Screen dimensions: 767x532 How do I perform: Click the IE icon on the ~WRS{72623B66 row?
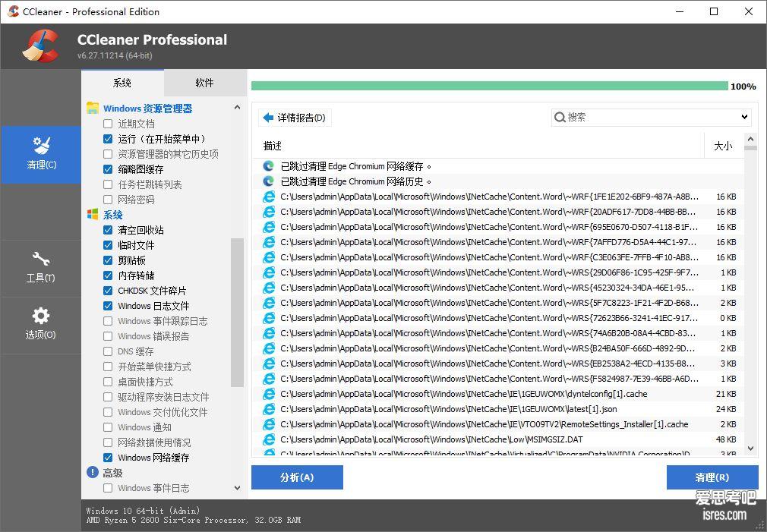pos(269,318)
